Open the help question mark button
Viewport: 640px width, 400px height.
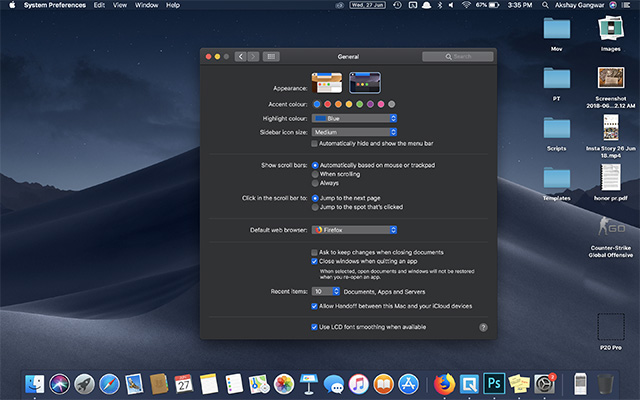483,327
